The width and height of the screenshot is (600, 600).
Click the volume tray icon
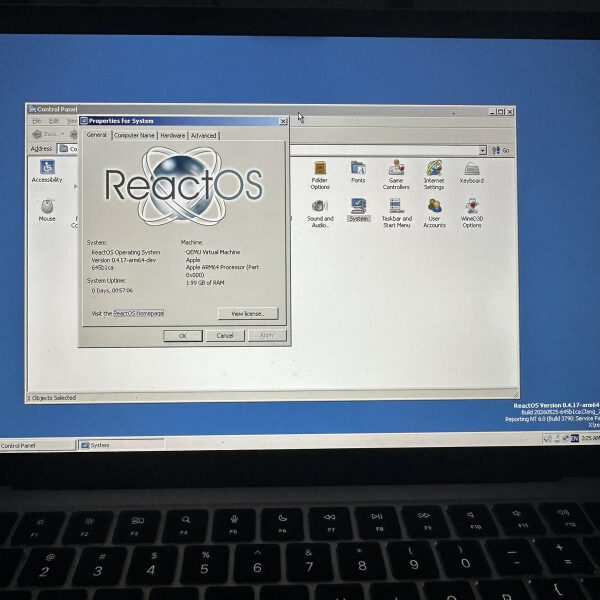pyautogui.click(x=548, y=439)
